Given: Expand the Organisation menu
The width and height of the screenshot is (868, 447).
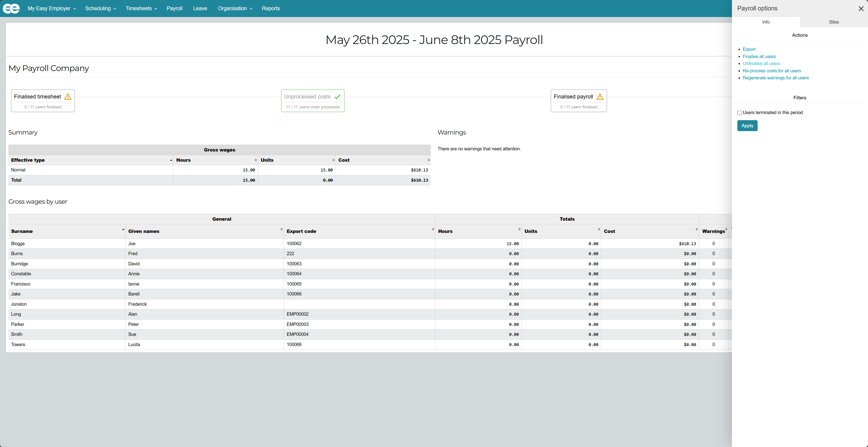Looking at the screenshot, I should tap(235, 8).
